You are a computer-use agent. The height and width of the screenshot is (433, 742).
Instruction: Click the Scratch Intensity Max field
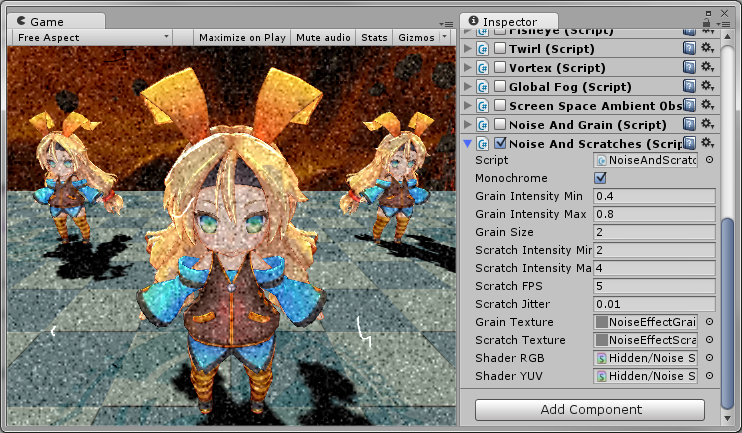point(654,268)
